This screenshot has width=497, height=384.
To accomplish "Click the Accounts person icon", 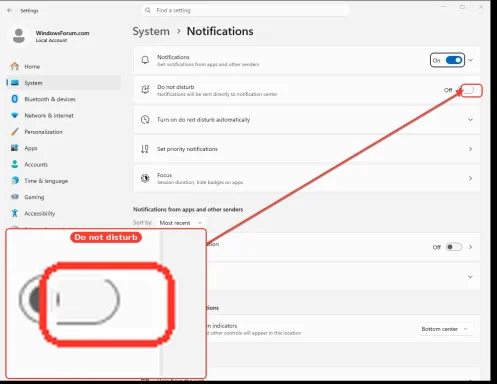I will click(15, 164).
